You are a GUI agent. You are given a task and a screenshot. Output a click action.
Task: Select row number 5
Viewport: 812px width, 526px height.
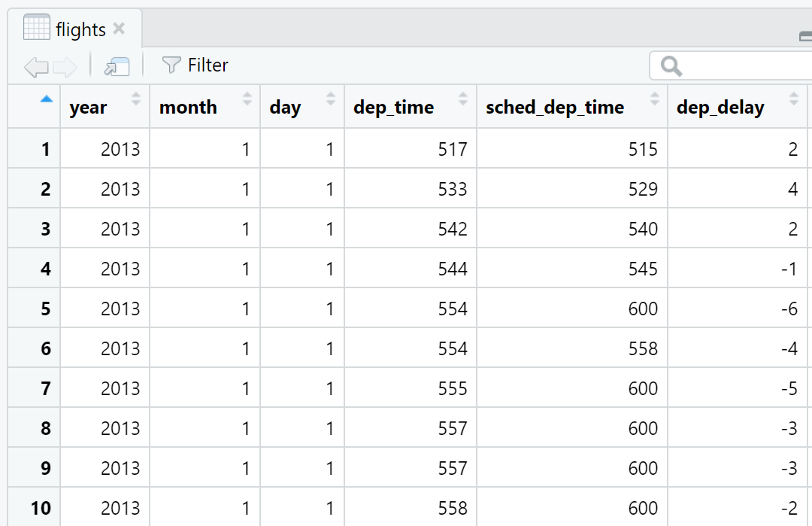[45, 309]
